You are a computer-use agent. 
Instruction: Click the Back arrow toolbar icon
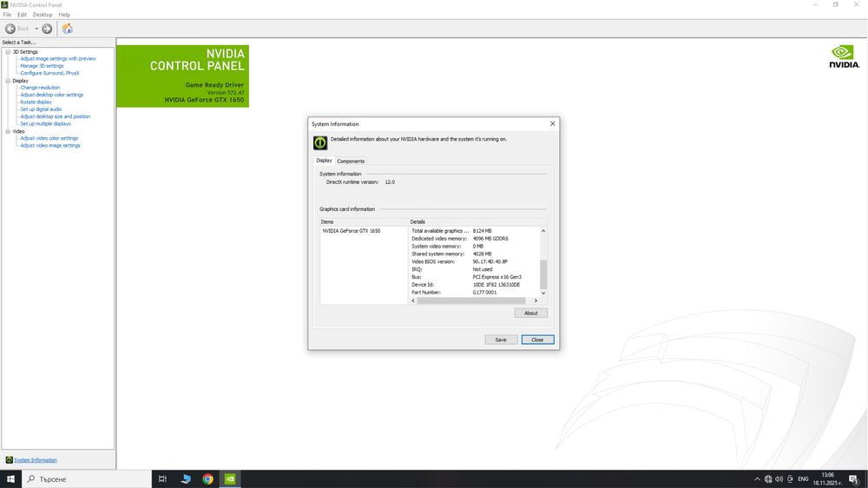click(10, 29)
